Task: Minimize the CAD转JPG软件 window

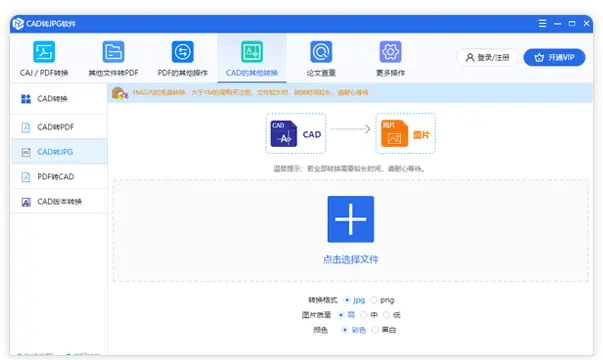Action: tap(557, 24)
